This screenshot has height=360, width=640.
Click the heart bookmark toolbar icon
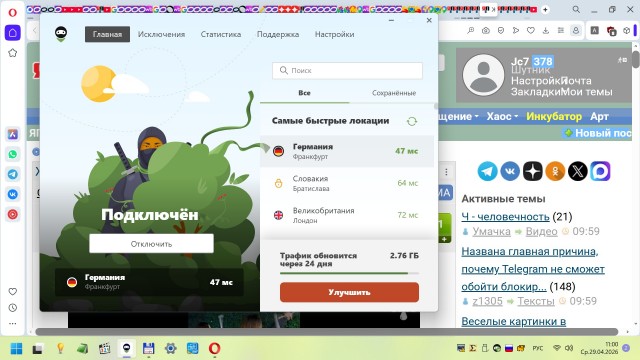coord(531,31)
